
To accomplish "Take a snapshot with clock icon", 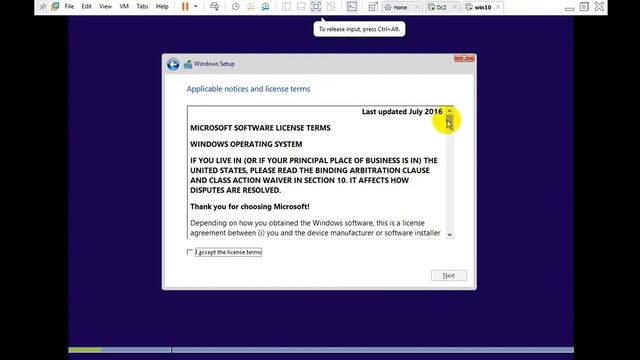I will [236, 7].
